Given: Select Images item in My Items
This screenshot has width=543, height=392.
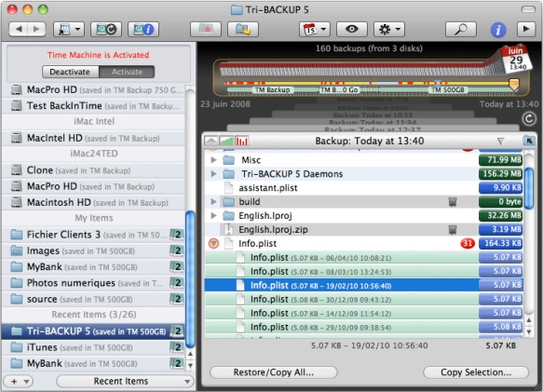Looking at the screenshot, I should click(93, 250).
